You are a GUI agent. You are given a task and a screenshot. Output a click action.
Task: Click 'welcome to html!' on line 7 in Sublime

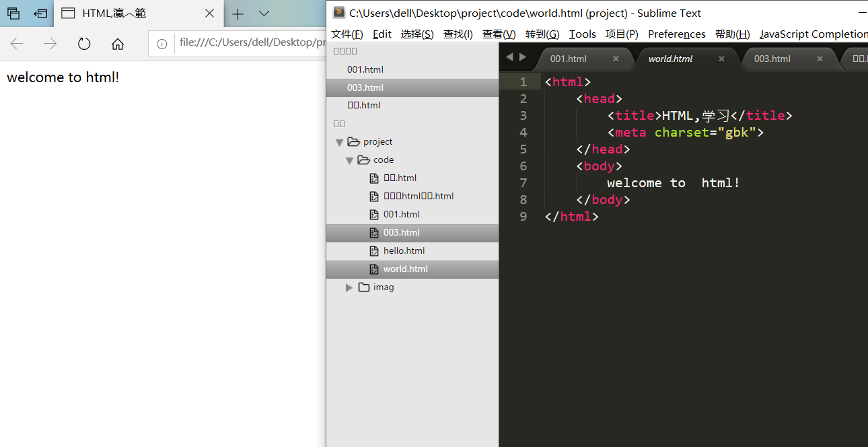tap(674, 183)
